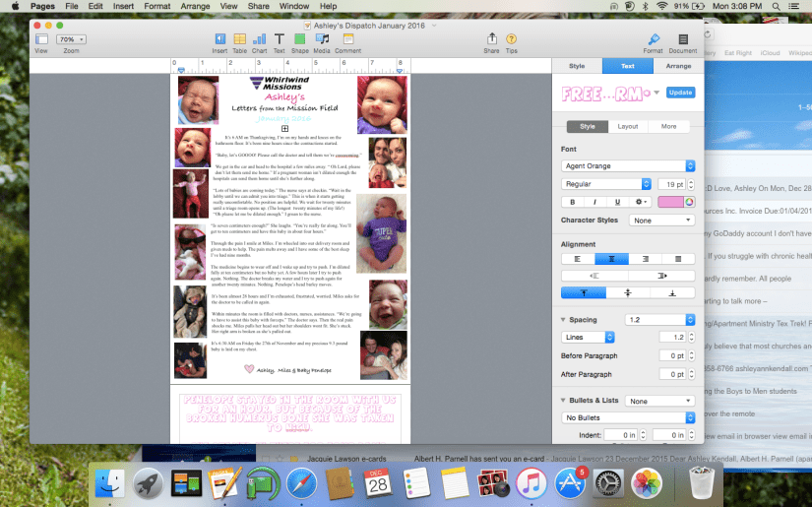Align text vertically to middle
812x507 pixels.
pyautogui.click(x=628, y=293)
